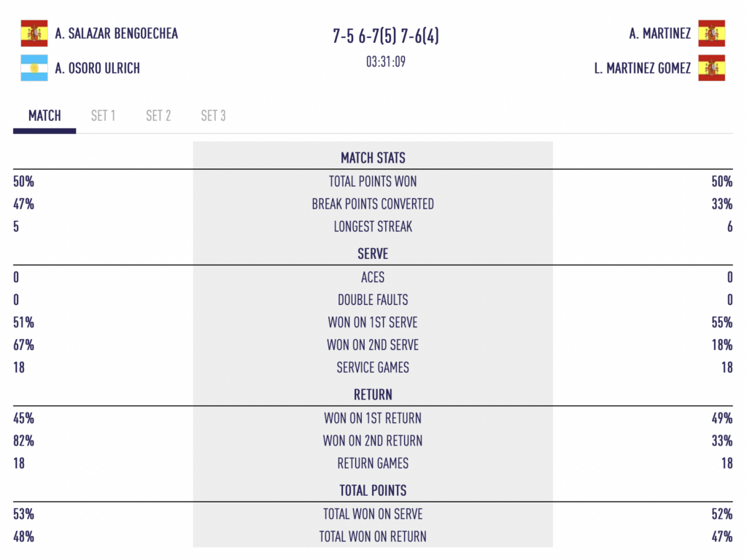The height and width of the screenshot is (560, 747).
Task: Click the TOTAL POINTS section header
Action: (x=373, y=490)
